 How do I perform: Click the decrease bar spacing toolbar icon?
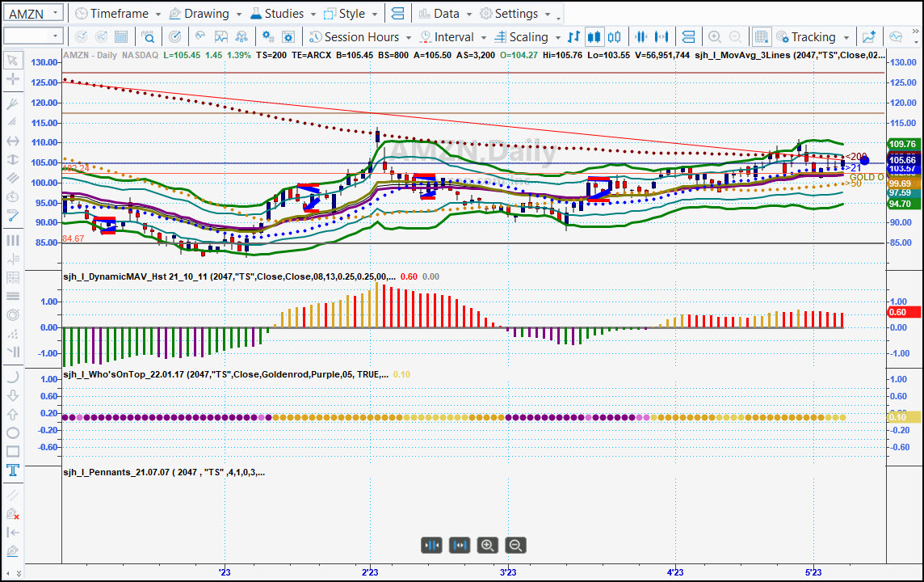pos(640,36)
